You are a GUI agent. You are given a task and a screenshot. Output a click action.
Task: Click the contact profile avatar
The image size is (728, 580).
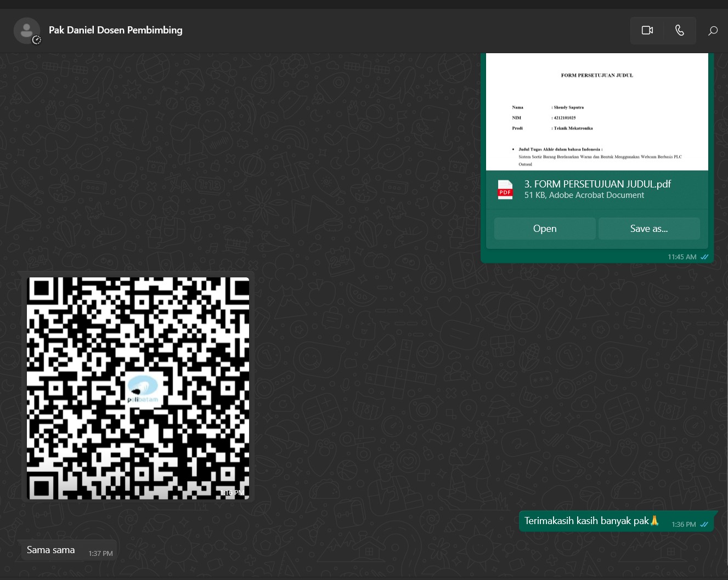(26, 30)
